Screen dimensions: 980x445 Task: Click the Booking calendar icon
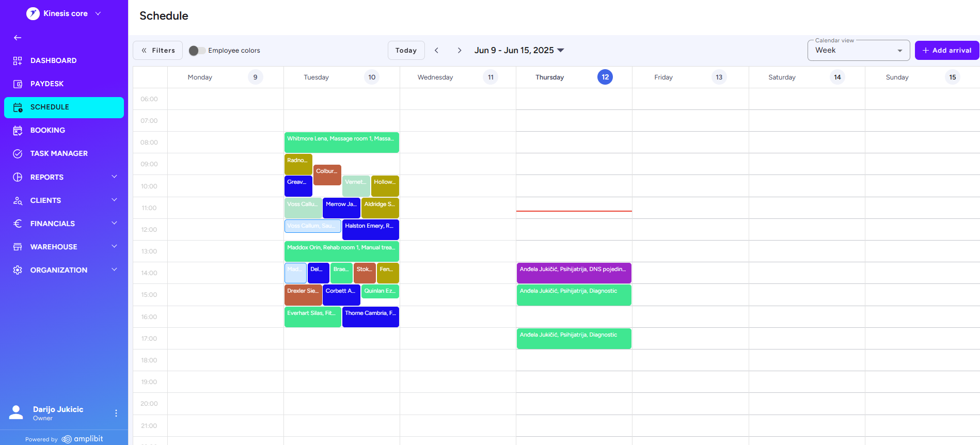[x=18, y=131]
